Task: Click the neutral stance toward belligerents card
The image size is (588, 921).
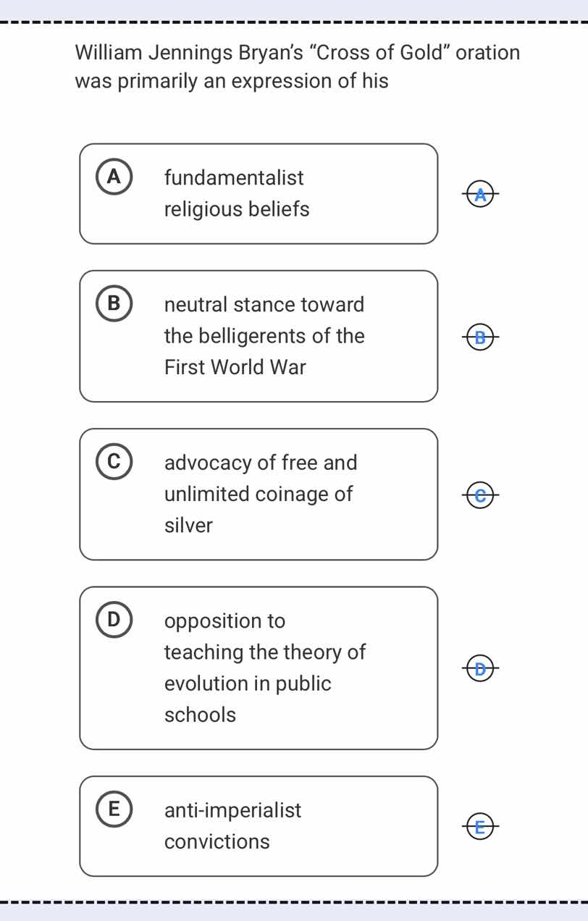Action: (x=259, y=335)
